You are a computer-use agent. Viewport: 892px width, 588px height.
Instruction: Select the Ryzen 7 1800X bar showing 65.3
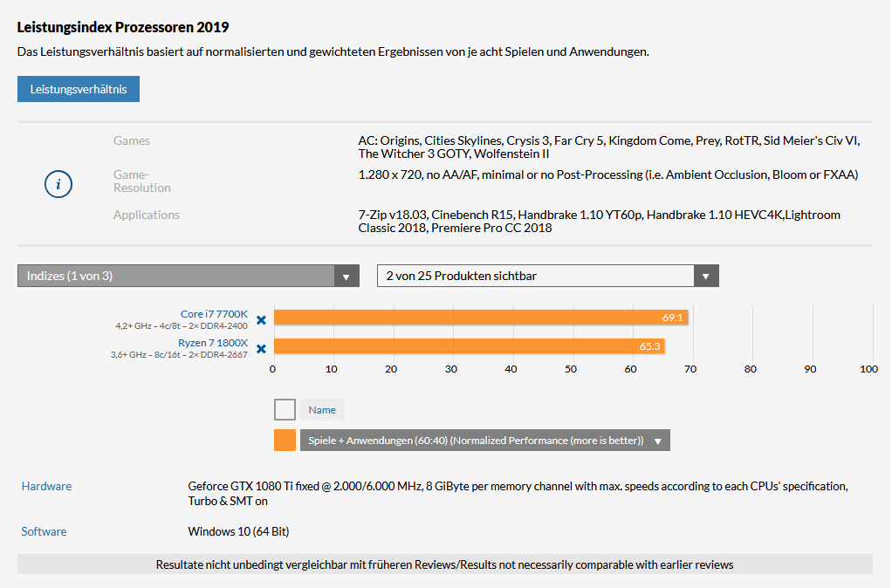[x=470, y=346]
